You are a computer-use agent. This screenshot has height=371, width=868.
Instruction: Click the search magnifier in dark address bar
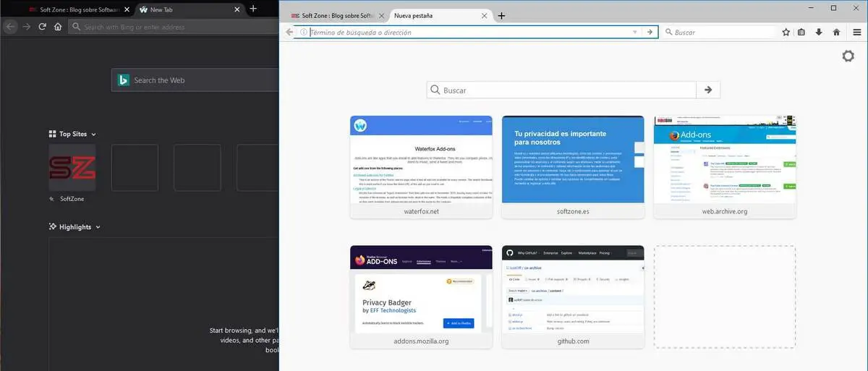coord(76,27)
